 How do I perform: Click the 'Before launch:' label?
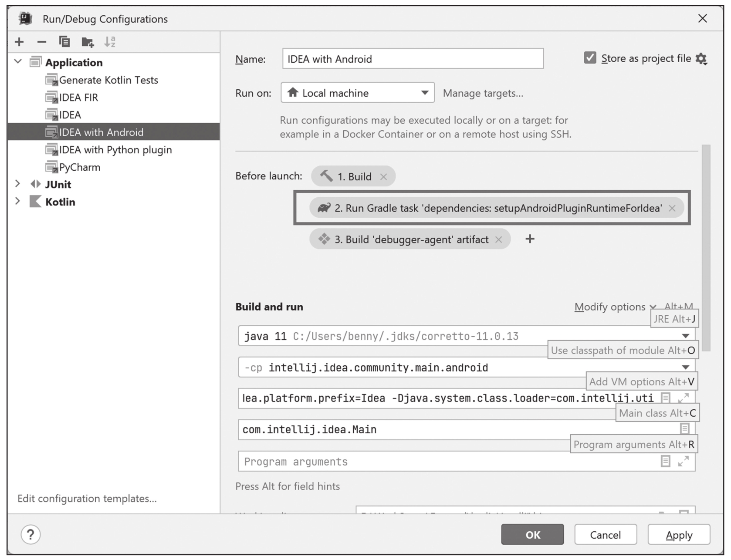click(x=269, y=176)
